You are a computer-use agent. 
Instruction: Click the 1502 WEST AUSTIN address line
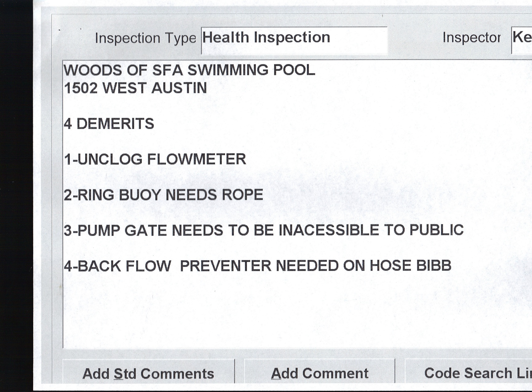pos(135,88)
